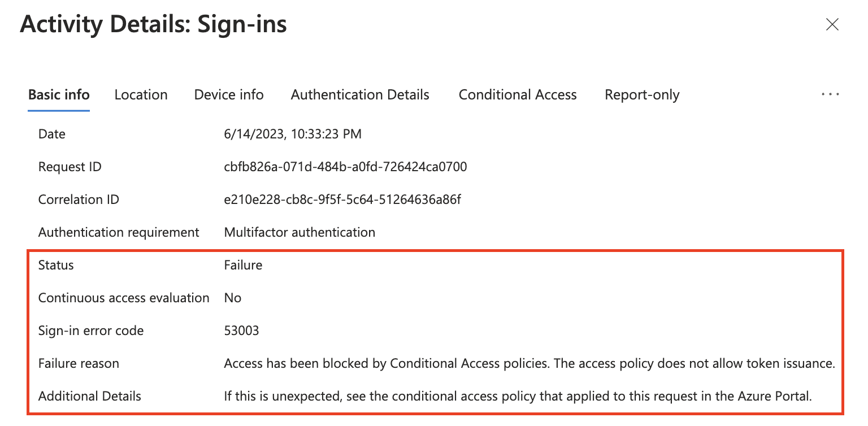Click the Date field value
This screenshot has height=426, width=868.
(x=293, y=134)
